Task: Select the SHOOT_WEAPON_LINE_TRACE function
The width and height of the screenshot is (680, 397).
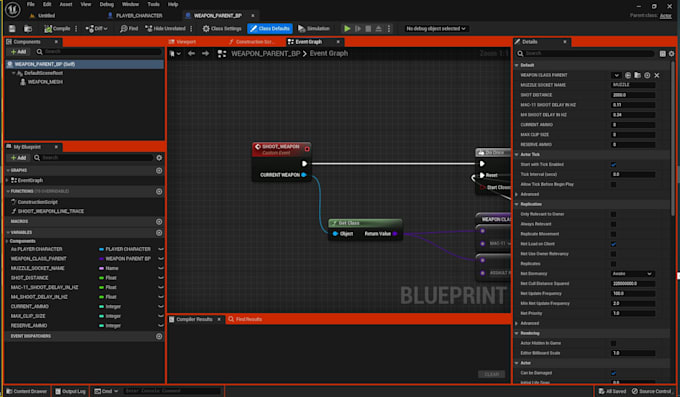Action: 51,211
